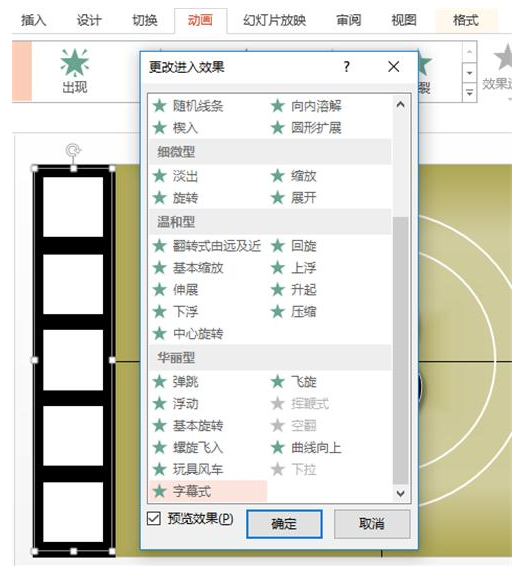
Task: Select 翻转式由远及近 effect
Action: coord(206,246)
